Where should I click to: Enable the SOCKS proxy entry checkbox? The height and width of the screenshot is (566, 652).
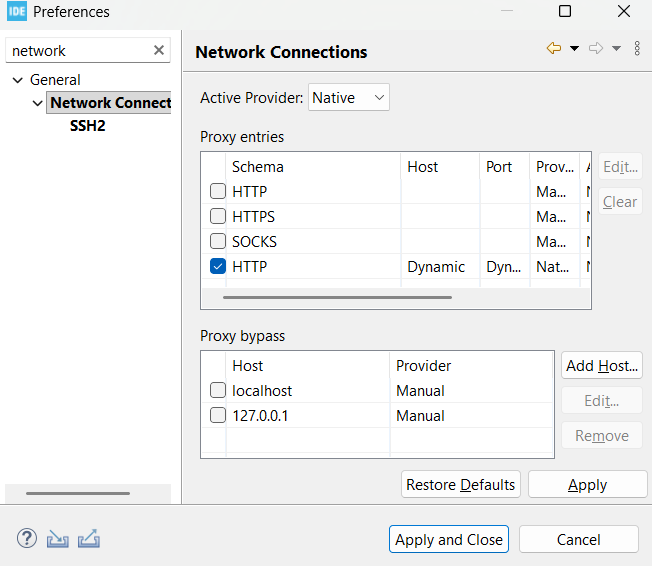tap(218, 241)
